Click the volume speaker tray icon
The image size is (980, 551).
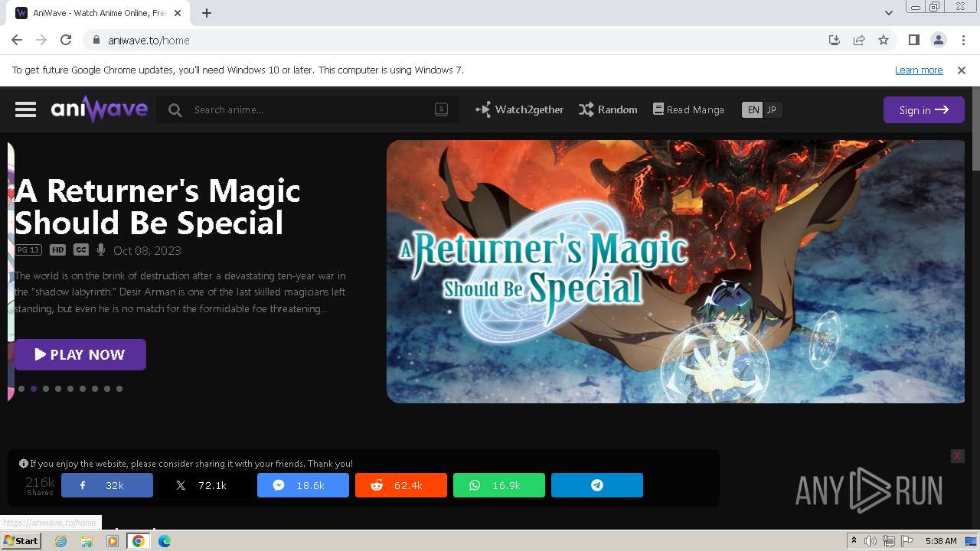pyautogui.click(x=871, y=541)
